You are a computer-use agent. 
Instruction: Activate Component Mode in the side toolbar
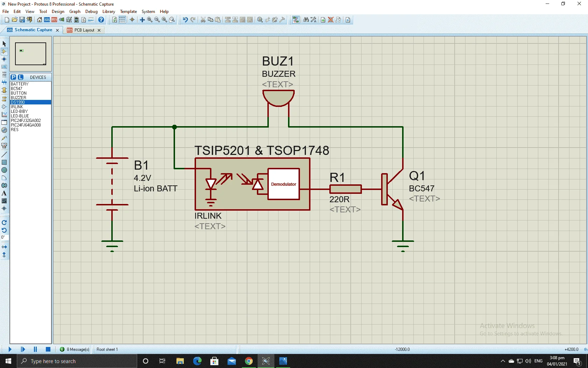pos(4,52)
